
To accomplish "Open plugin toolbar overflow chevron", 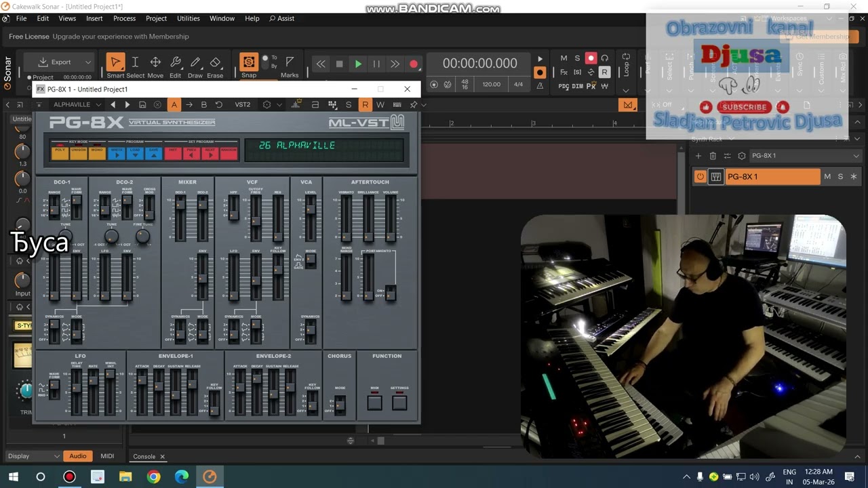I will [424, 104].
